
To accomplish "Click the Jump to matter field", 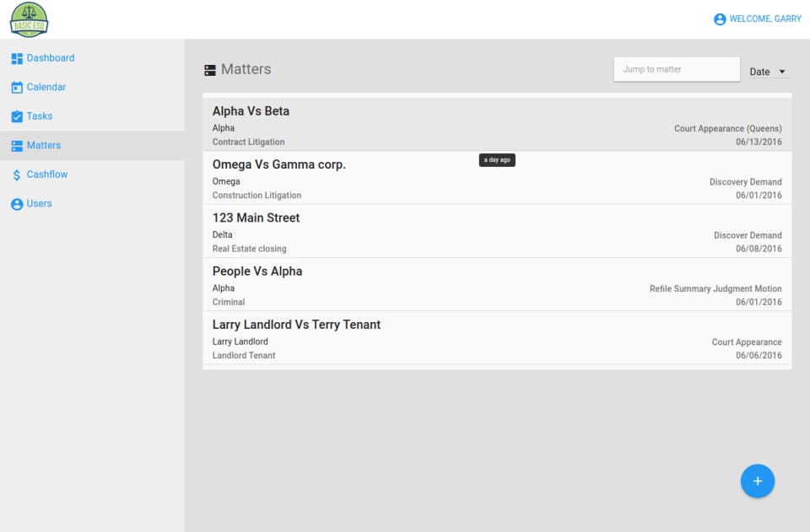I will pyautogui.click(x=676, y=69).
